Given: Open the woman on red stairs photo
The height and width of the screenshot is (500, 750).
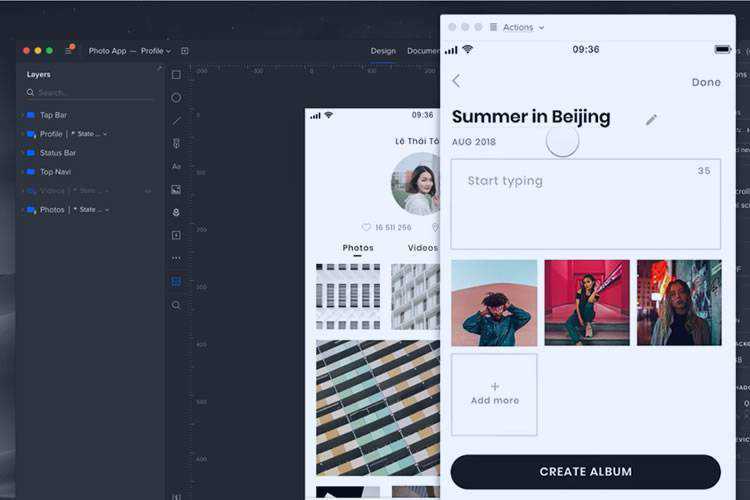Looking at the screenshot, I should [587, 303].
